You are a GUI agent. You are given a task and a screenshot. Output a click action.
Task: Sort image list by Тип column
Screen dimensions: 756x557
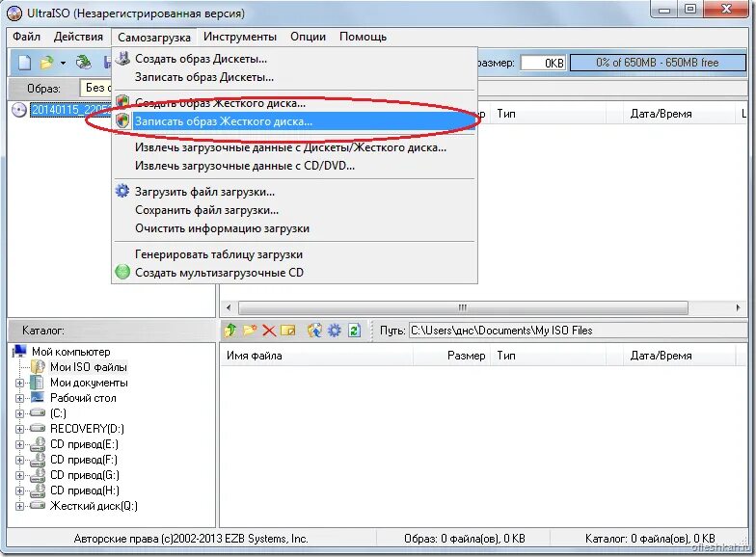[550, 114]
